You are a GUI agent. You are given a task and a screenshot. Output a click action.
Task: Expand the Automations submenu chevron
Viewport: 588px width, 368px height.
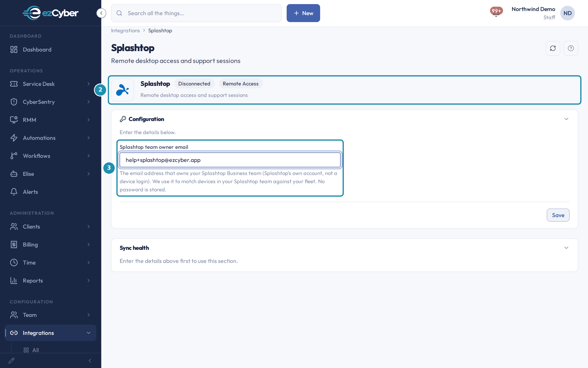88,138
